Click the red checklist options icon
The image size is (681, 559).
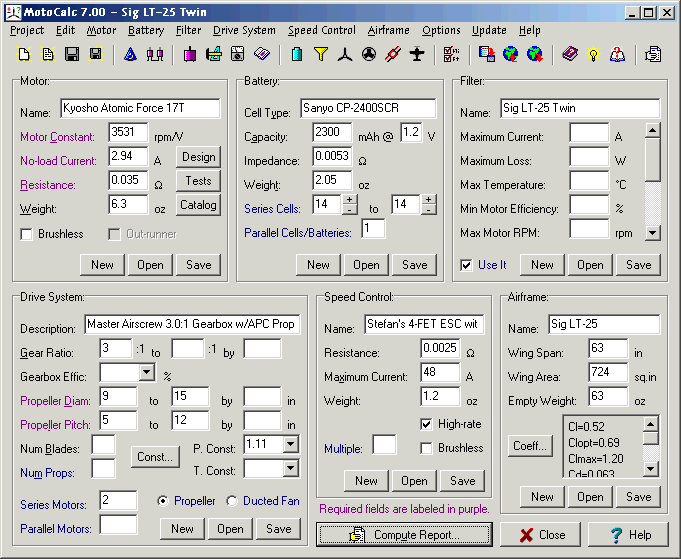point(452,54)
